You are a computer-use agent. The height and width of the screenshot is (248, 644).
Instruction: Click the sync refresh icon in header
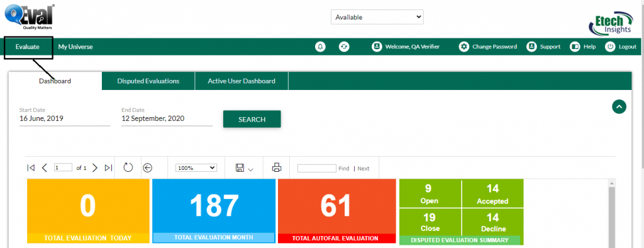tap(344, 47)
